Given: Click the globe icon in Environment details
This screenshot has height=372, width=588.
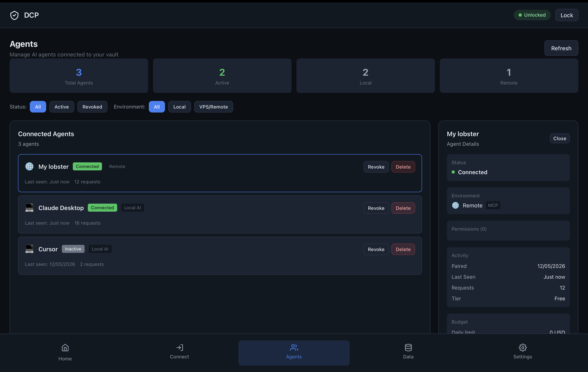Looking at the screenshot, I should pos(455,205).
